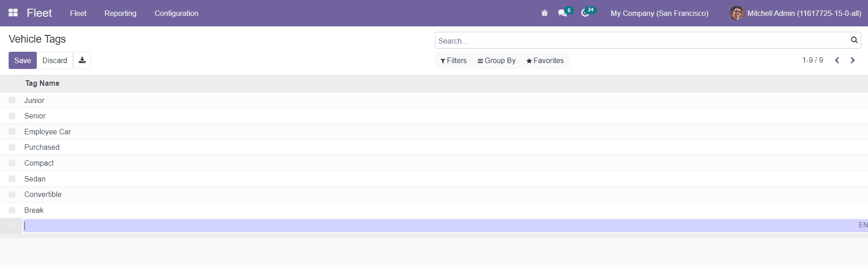Expand the Group By dropdown
868x265 pixels.
tap(496, 61)
